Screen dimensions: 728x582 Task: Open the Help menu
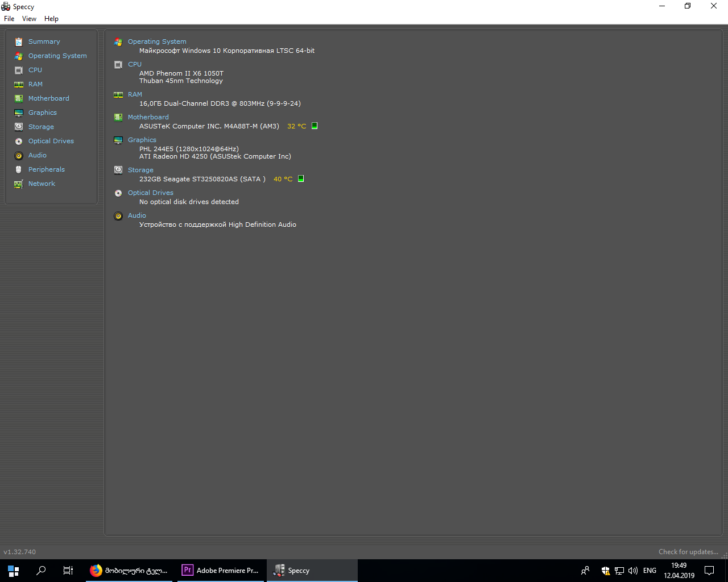[x=51, y=19]
